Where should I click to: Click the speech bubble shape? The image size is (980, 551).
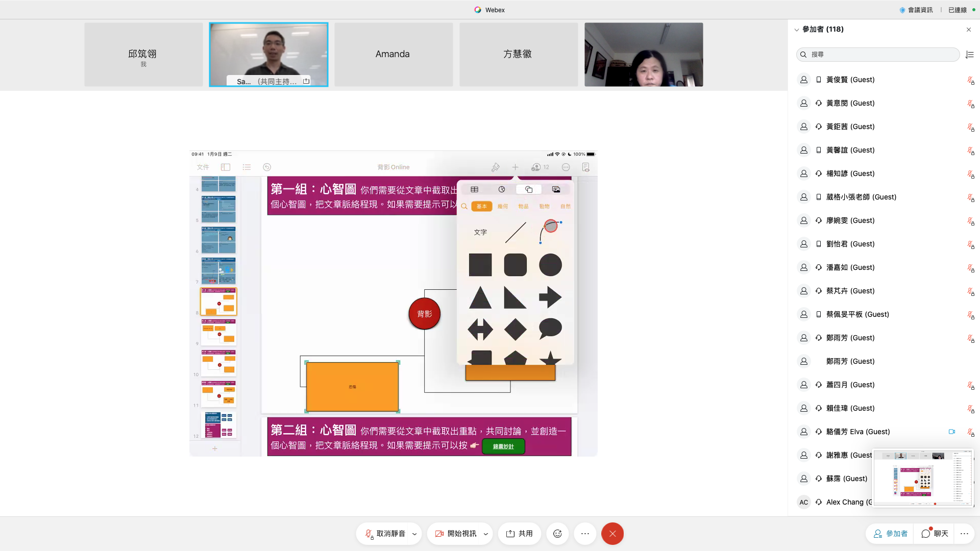(x=550, y=329)
